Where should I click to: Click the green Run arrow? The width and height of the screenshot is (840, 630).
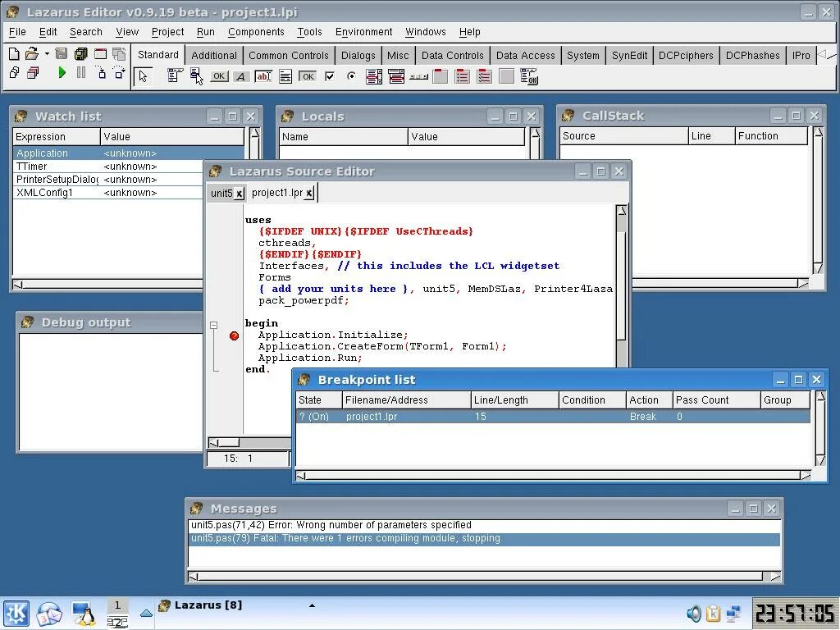coord(62,72)
